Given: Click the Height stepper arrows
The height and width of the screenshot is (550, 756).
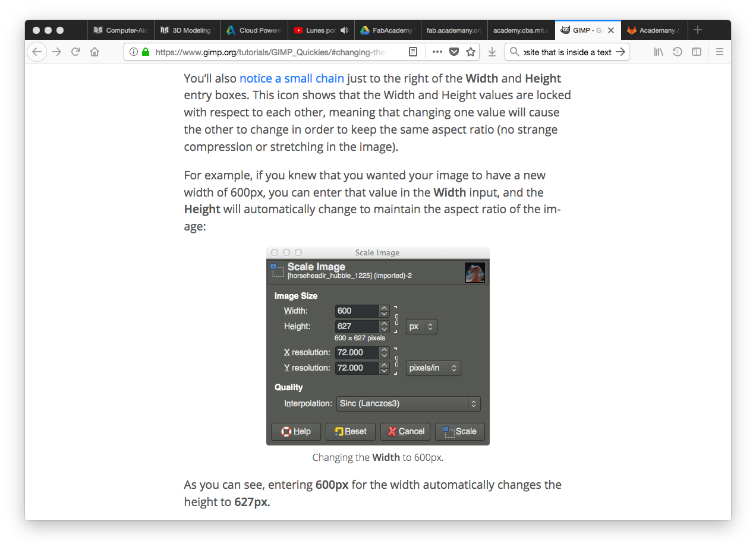Looking at the screenshot, I should [385, 326].
